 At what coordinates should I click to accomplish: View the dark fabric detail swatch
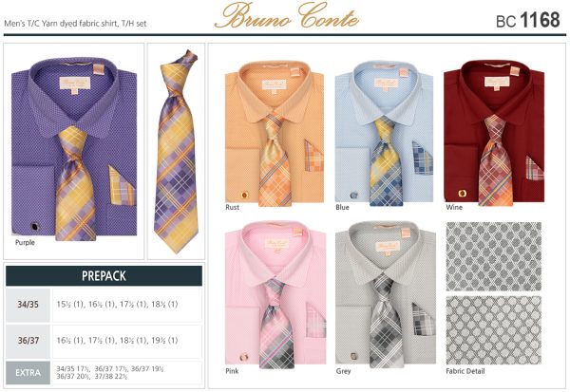494,256
